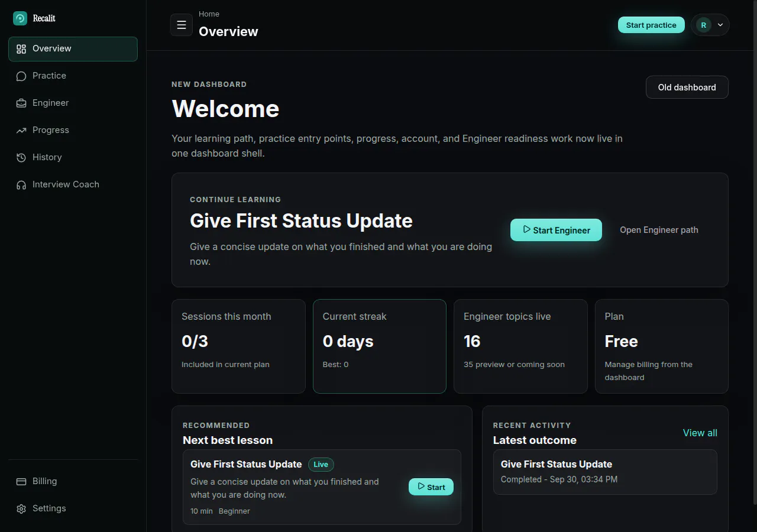Open the Sessions this month card
Image resolution: width=757 pixels, height=532 pixels.
pos(238,346)
